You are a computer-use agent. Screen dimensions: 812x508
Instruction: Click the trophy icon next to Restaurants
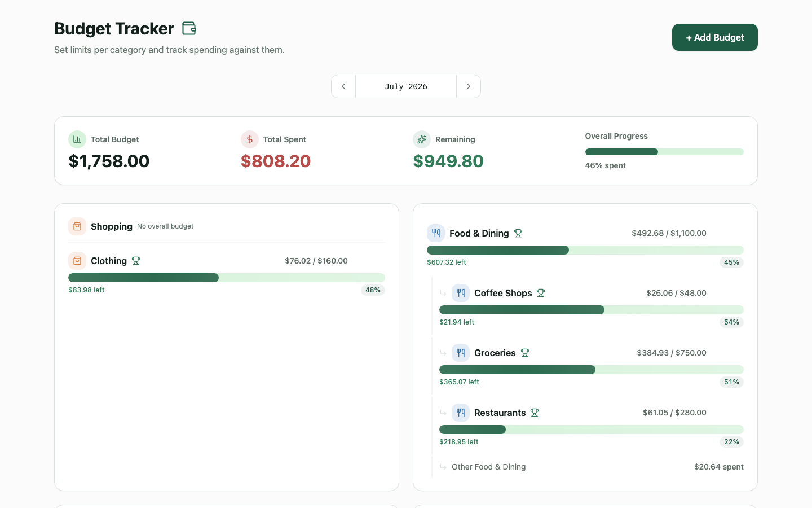[x=535, y=413]
